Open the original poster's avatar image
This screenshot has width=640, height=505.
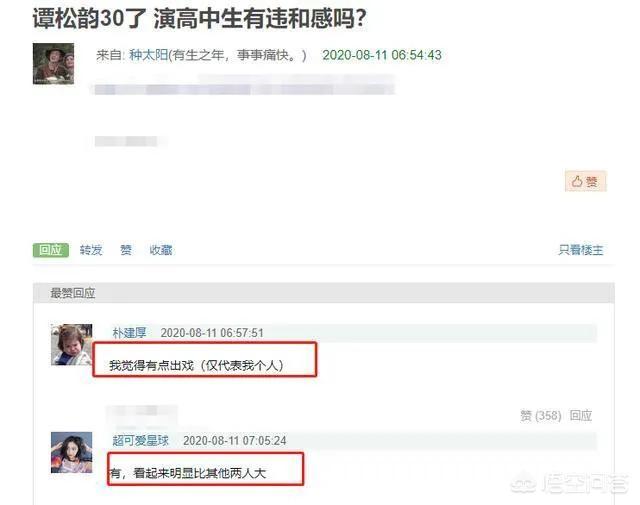[x=53, y=64]
